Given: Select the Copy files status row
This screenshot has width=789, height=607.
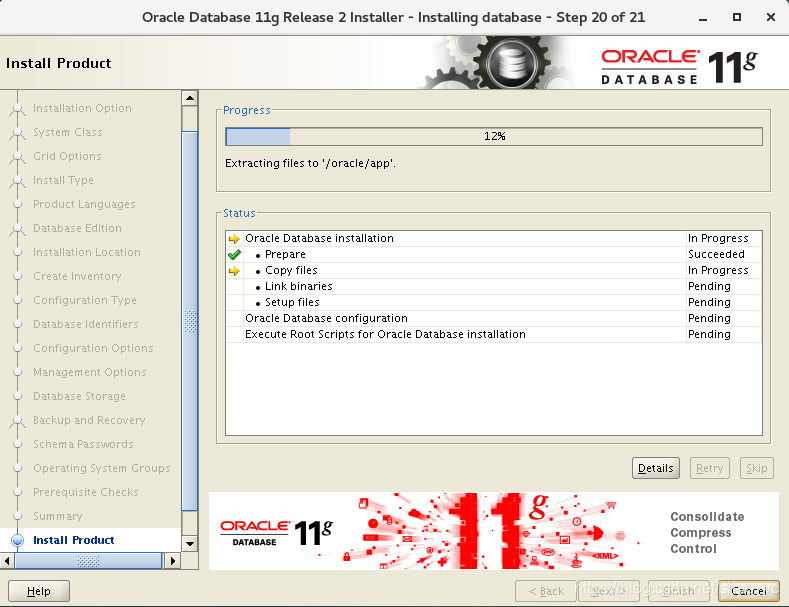Looking at the screenshot, I should point(494,271).
